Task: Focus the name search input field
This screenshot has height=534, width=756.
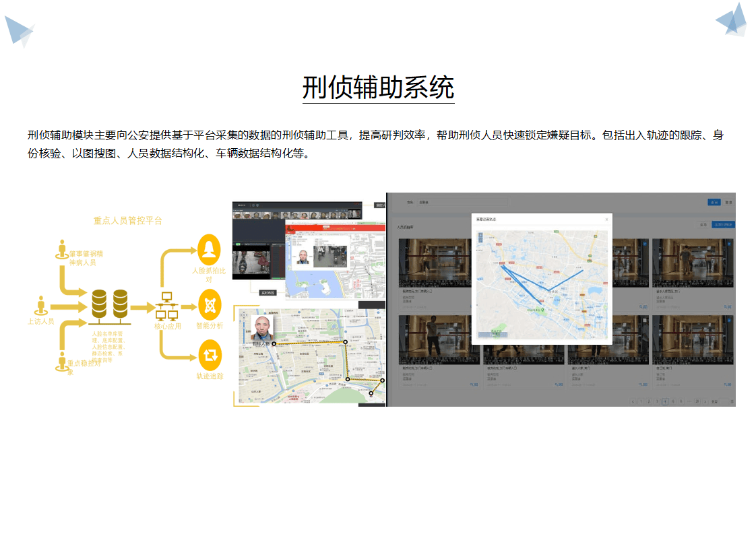Action: [x=462, y=203]
